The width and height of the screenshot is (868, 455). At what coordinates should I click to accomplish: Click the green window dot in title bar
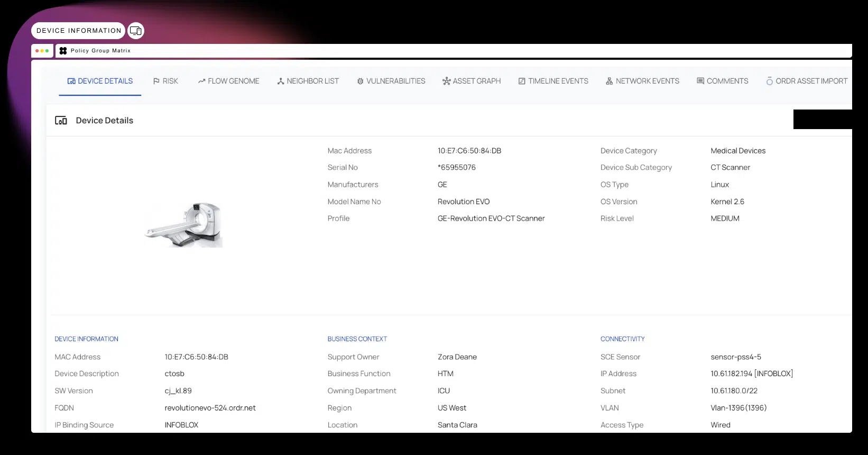point(47,51)
